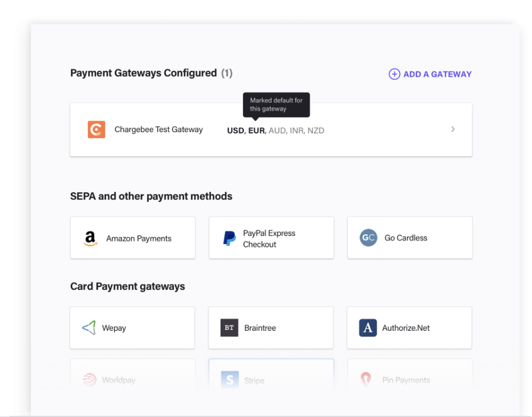
Task: Select the Amazon Payments card label
Action: point(139,239)
